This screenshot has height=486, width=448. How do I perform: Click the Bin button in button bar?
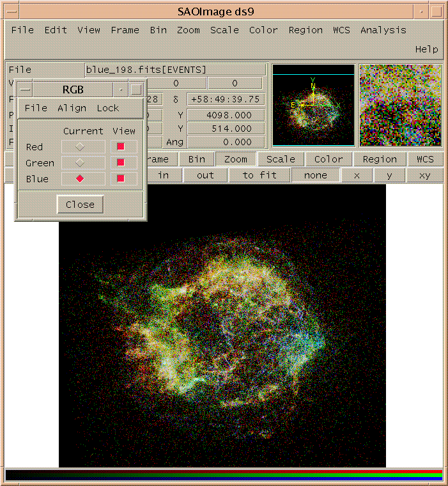[197, 159]
